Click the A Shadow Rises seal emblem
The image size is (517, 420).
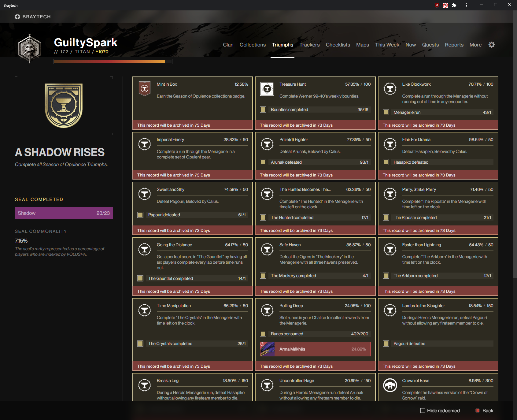64,106
